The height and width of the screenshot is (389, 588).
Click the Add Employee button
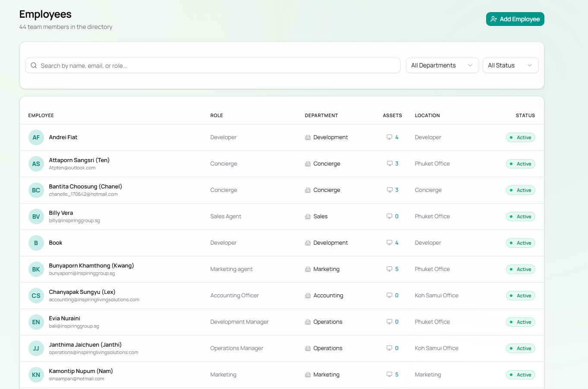click(x=515, y=19)
